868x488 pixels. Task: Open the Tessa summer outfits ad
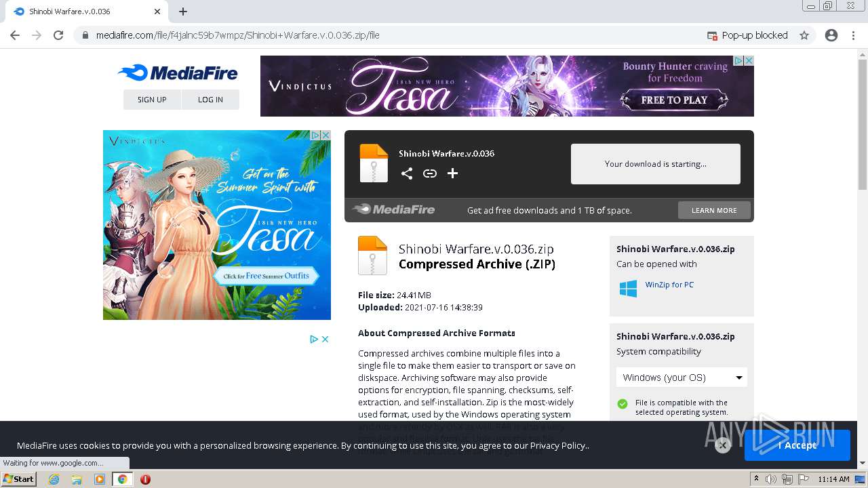coord(217,225)
